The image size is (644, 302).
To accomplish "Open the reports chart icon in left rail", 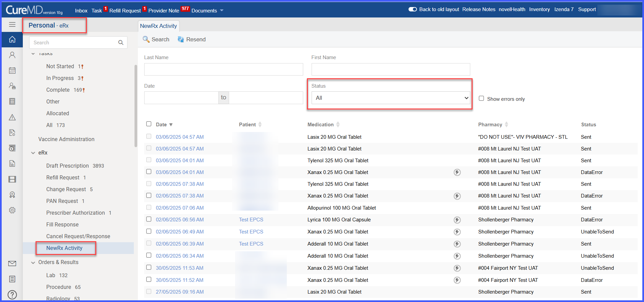I will [x=12, y=164].
